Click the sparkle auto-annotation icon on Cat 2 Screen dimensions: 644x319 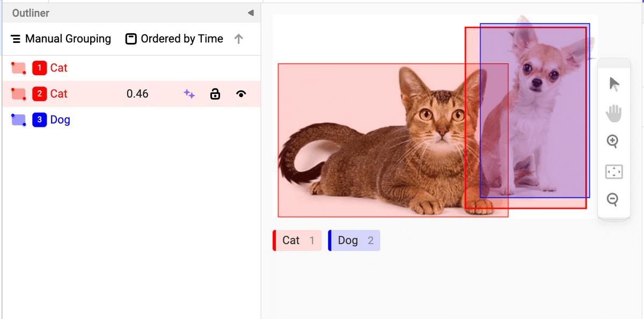tap(189, 94)
